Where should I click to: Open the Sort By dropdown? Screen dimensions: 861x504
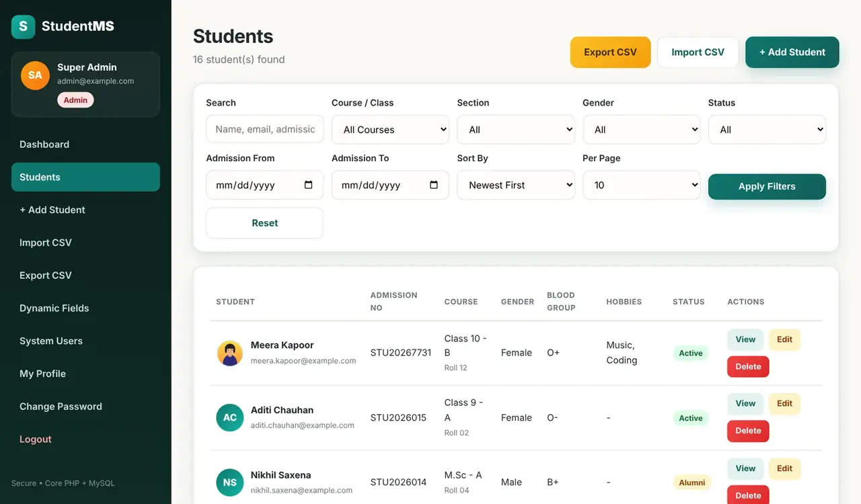[x=516, y=185]
